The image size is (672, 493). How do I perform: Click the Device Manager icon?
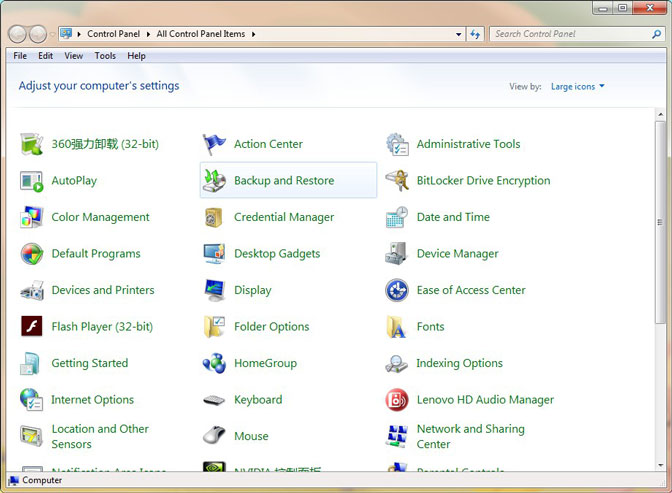click(397, 254)
